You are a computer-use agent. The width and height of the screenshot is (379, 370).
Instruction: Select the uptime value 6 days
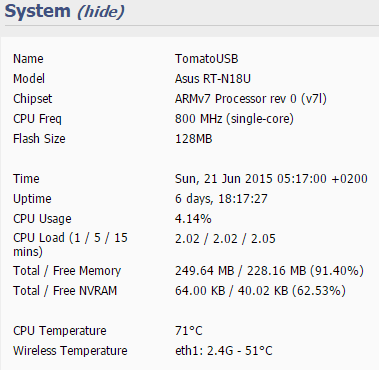(x=221, y=199)
